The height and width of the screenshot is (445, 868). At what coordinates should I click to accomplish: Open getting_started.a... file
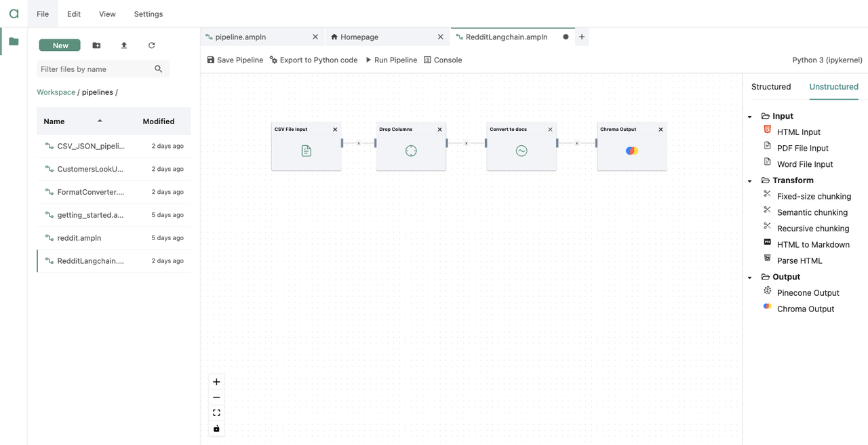pyautogui.click(x=114, y=215)
